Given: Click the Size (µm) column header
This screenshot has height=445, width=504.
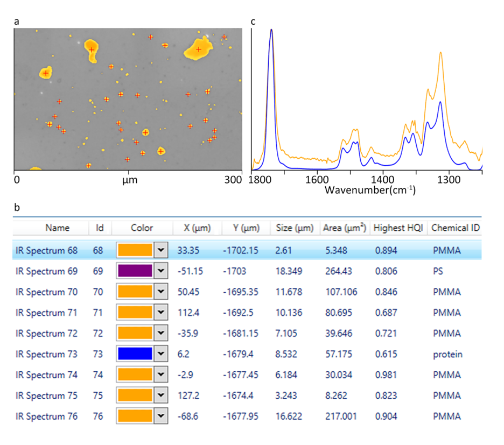Looking at the screenshot, I should pos(294,228).
